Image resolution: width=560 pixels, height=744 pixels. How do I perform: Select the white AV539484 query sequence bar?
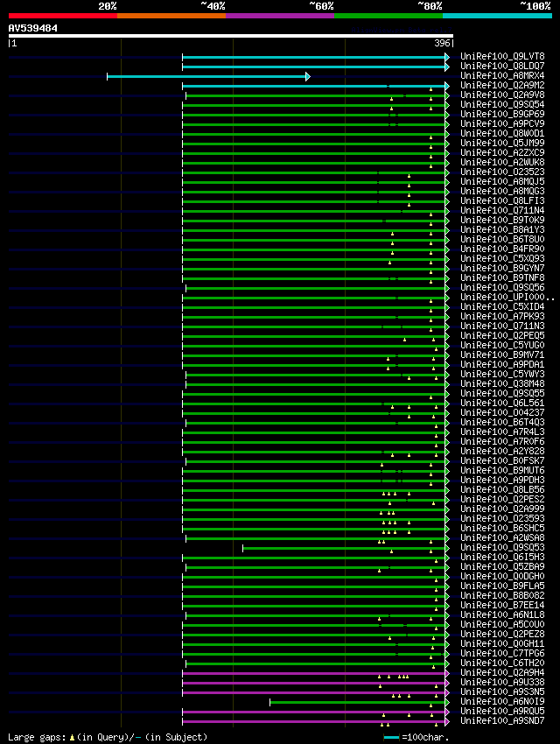coord(231,36)
